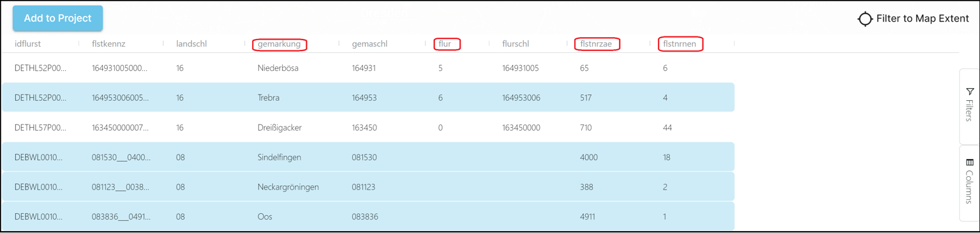This screenshot has width=980, height=233.
Task: Click flstnrzae value 710
Action: (586, 128)
